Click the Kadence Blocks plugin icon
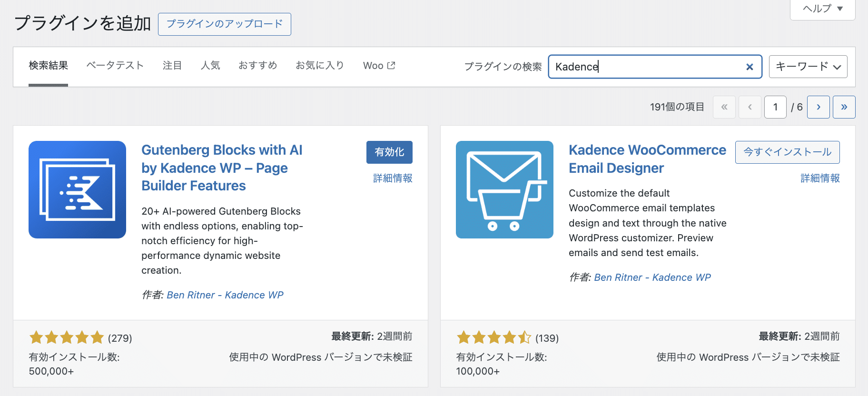Viewport: 868px width, 396px height. [x=77, y=189]
